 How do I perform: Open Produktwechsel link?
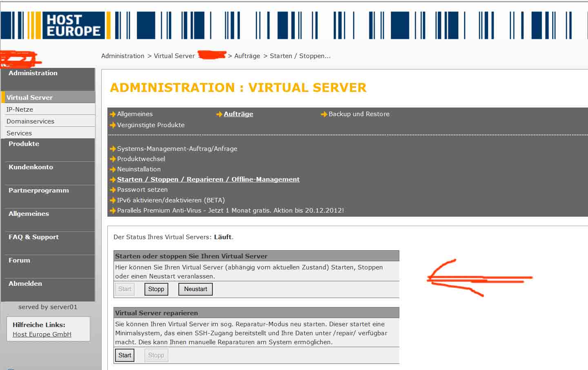click(141, 159)
